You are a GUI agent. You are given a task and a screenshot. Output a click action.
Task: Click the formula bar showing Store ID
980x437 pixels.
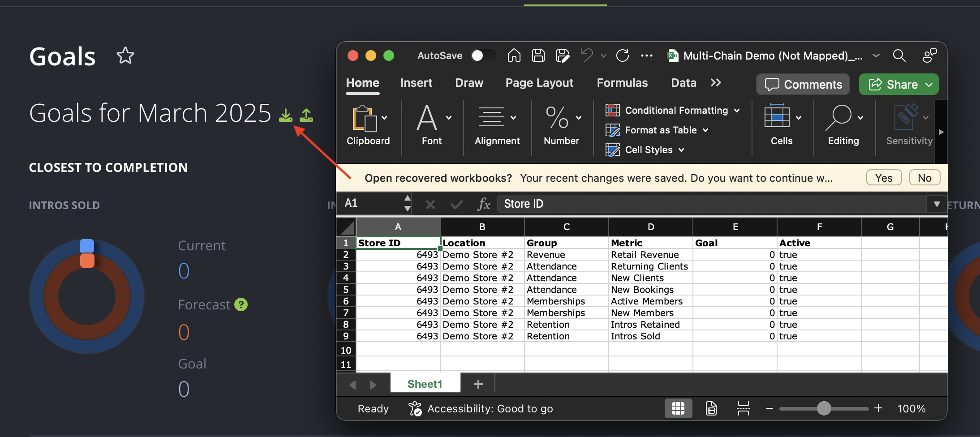[x=712, y=204]
